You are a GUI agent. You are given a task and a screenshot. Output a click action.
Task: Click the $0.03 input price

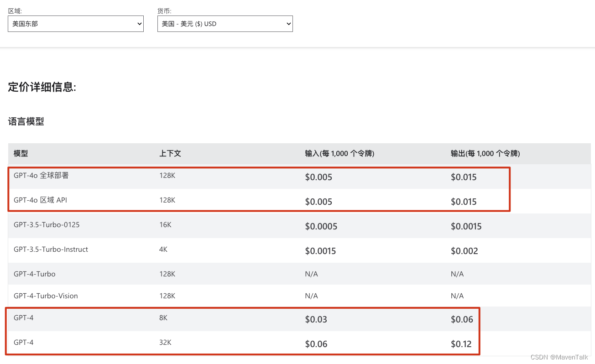coord(316,319)
